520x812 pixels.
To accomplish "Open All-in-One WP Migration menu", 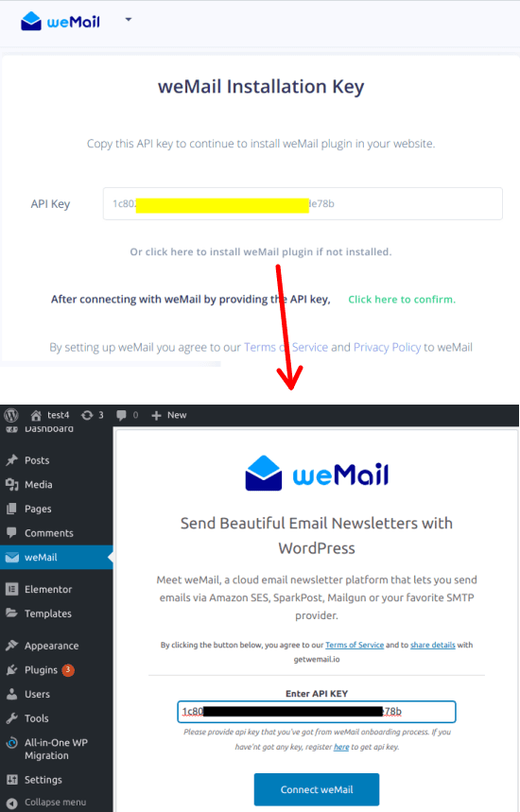I will 57,749.
